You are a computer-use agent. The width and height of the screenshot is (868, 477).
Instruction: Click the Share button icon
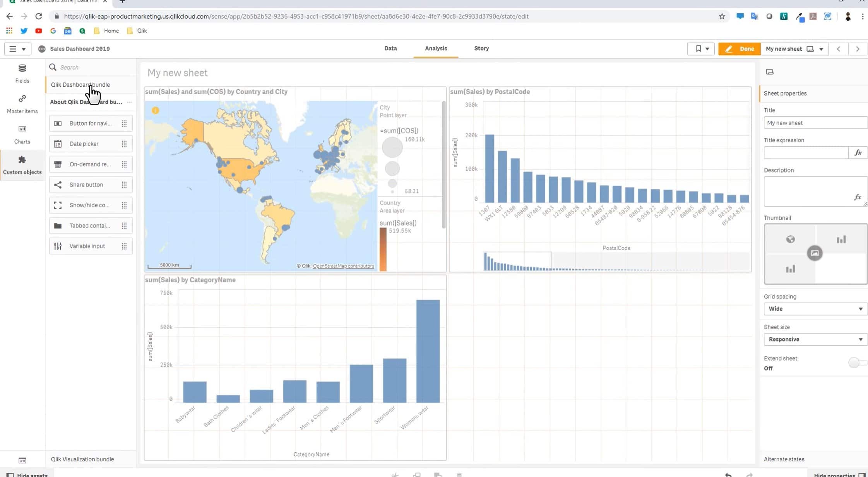[x=58, y=185]
